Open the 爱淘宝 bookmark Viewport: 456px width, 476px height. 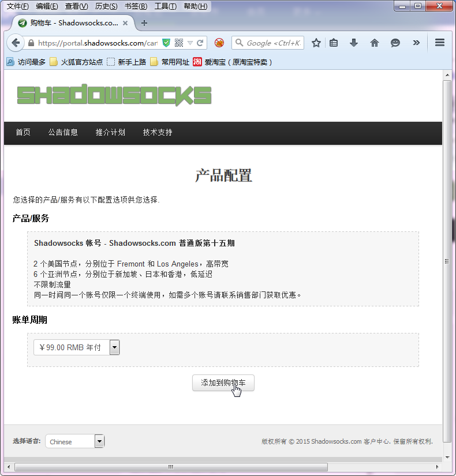coord(233,62)
